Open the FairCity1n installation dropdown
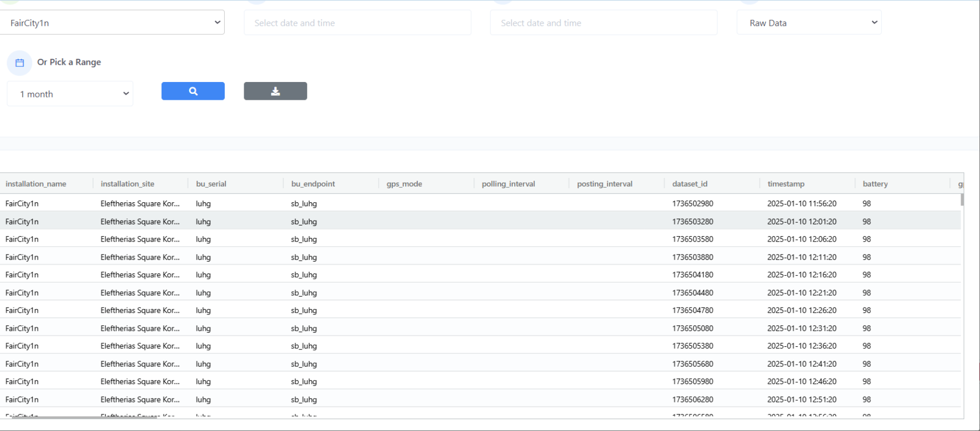Screen dimensions: 980x431 (x=112, y=23)
